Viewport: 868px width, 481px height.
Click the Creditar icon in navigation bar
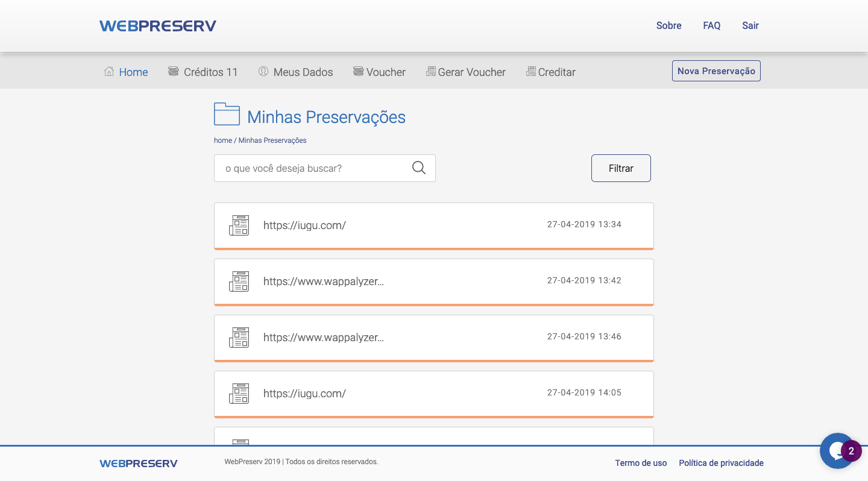[x=531, y=71]
